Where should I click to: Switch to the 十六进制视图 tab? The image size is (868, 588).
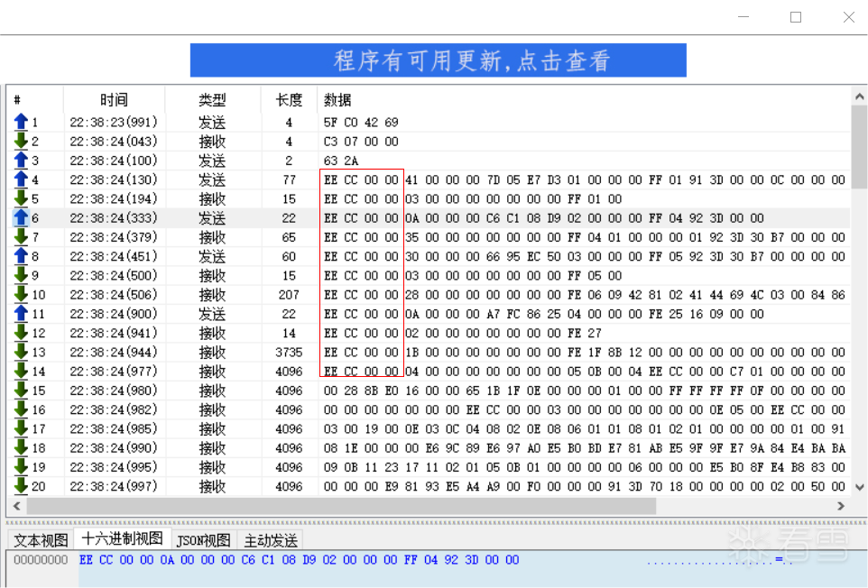tap(123, 538)
